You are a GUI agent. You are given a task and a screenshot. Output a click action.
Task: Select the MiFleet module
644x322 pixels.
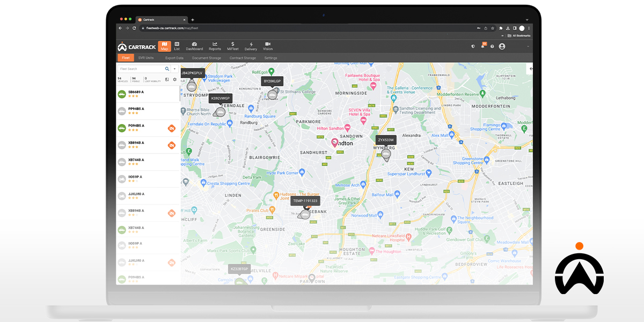pyautogui.click(x=233, y=47)
